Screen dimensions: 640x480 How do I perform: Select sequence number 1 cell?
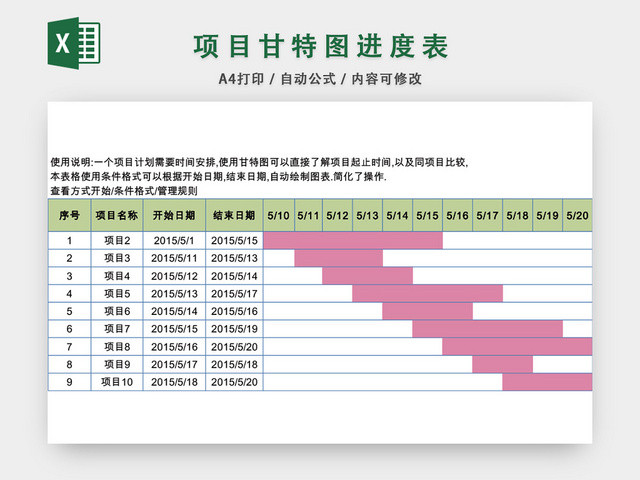[x=69, y=240]
